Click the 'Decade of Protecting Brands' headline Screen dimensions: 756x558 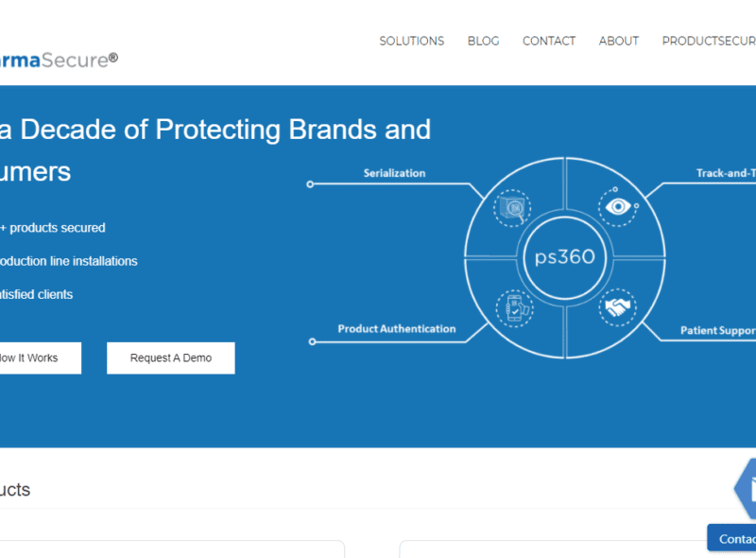pos(215,130)
